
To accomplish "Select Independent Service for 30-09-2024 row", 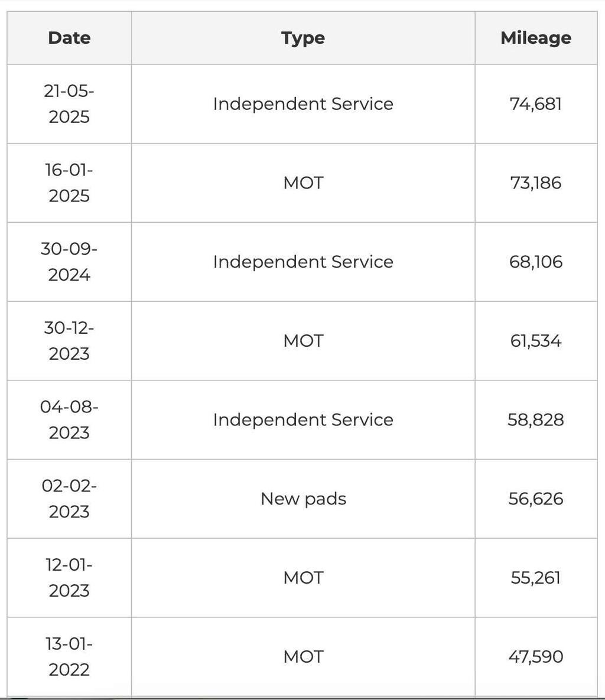I will (x=303, y=262).
